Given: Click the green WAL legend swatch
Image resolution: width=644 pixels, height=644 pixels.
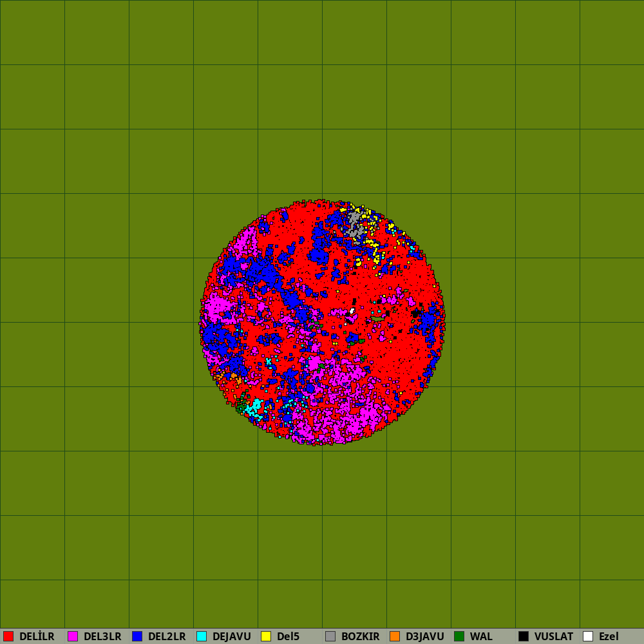Looking at the screenshot, I should pyautogui.click(x=459, y=636).
